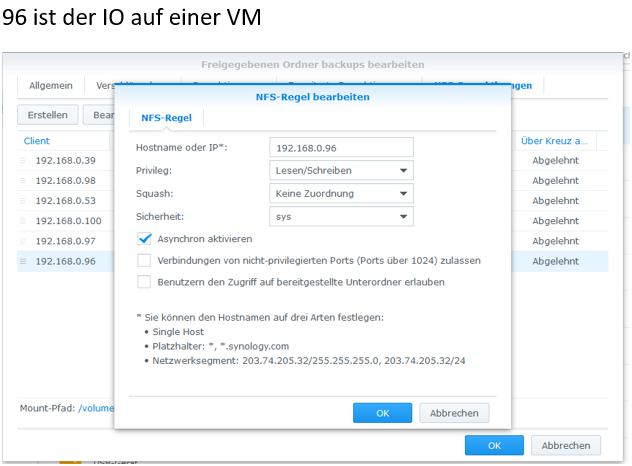Cancel the NFS-Regel dialog with Abbrechen

coord(454,413)
